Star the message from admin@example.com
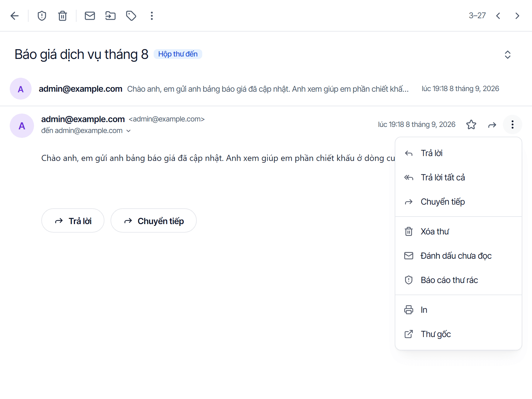The image size is (532, 399). tap(471, 125)
